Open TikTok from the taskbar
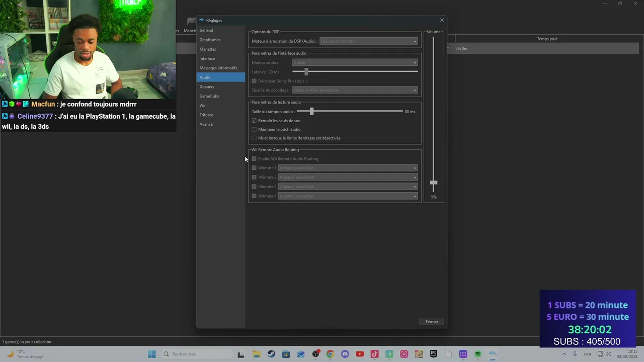The image size is (644, 362). tap(374, 354)
